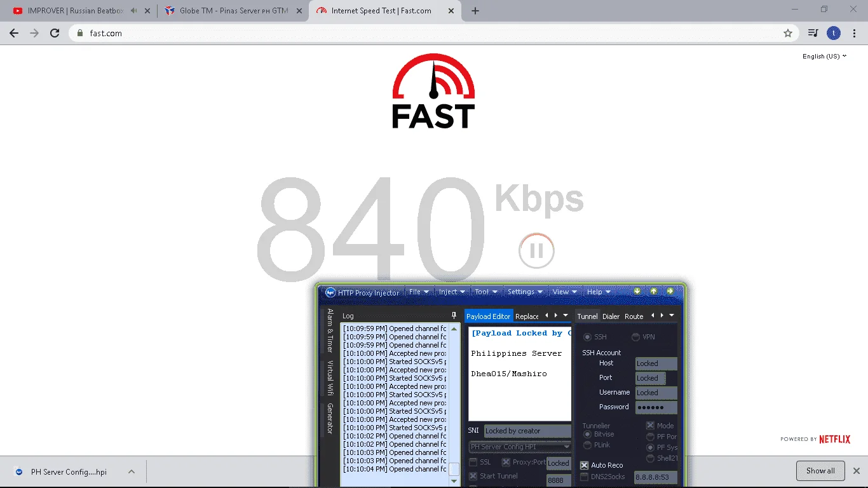The width and height of the screenshot is (868, 488).
Task: Click the downloaded file icon in the download bar
Action: pos(19,471)
